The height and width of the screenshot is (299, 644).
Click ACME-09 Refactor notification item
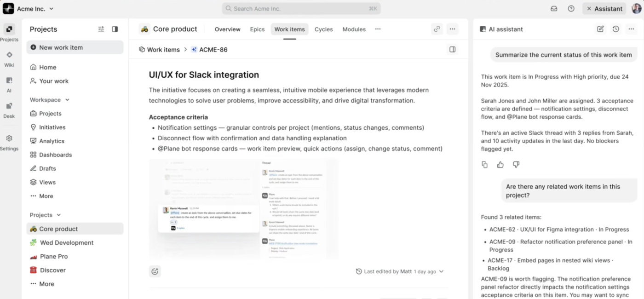coord(560,246)
